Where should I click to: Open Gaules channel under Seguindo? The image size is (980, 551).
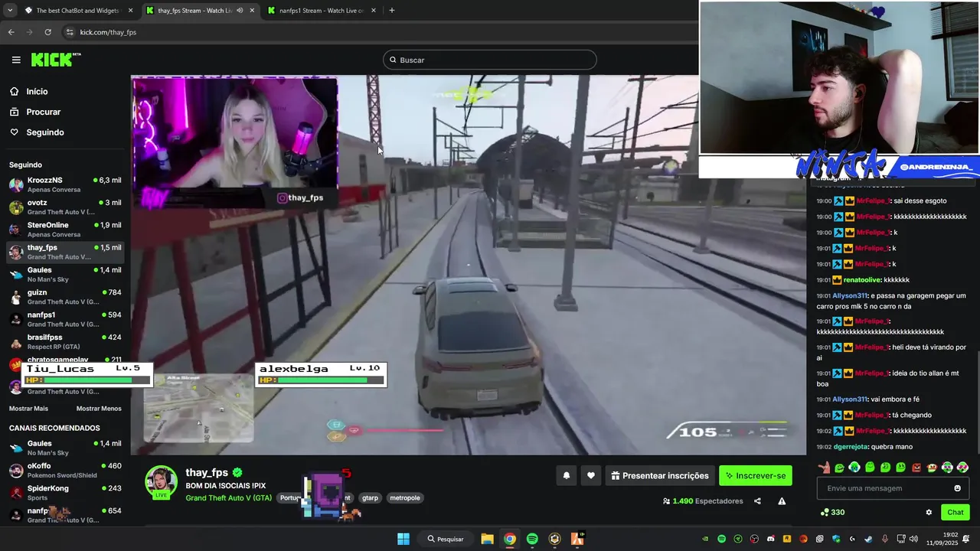point(65,274)
